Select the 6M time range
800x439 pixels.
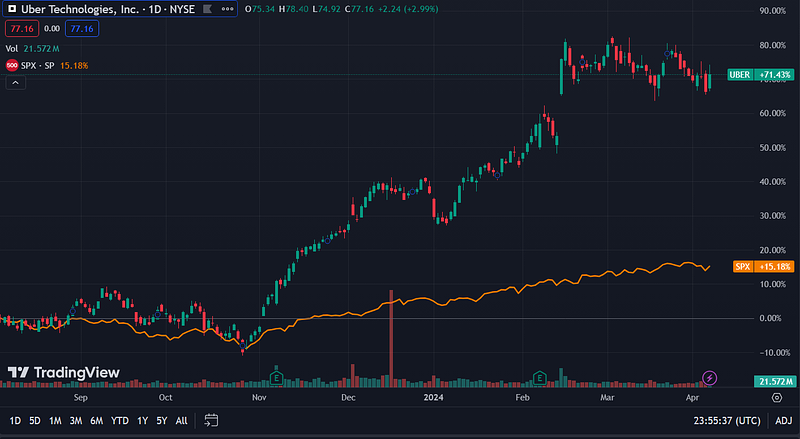96,421
